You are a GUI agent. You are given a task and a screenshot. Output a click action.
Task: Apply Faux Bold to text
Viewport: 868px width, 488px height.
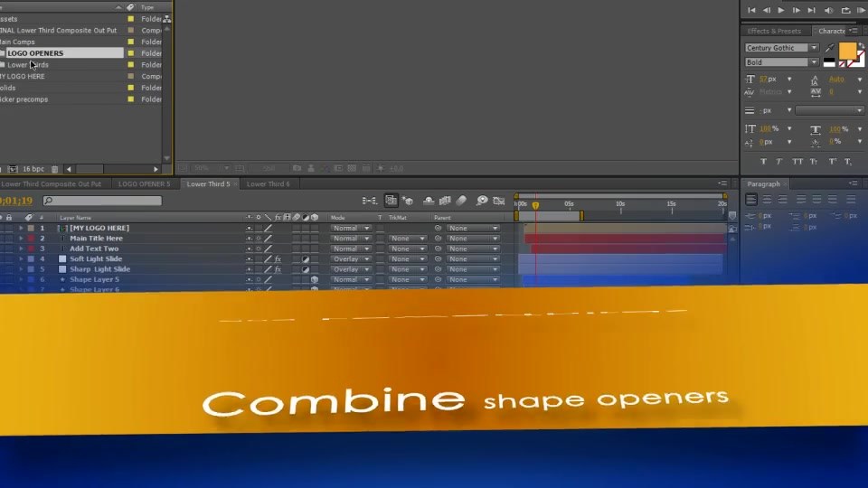click(763, 162)
